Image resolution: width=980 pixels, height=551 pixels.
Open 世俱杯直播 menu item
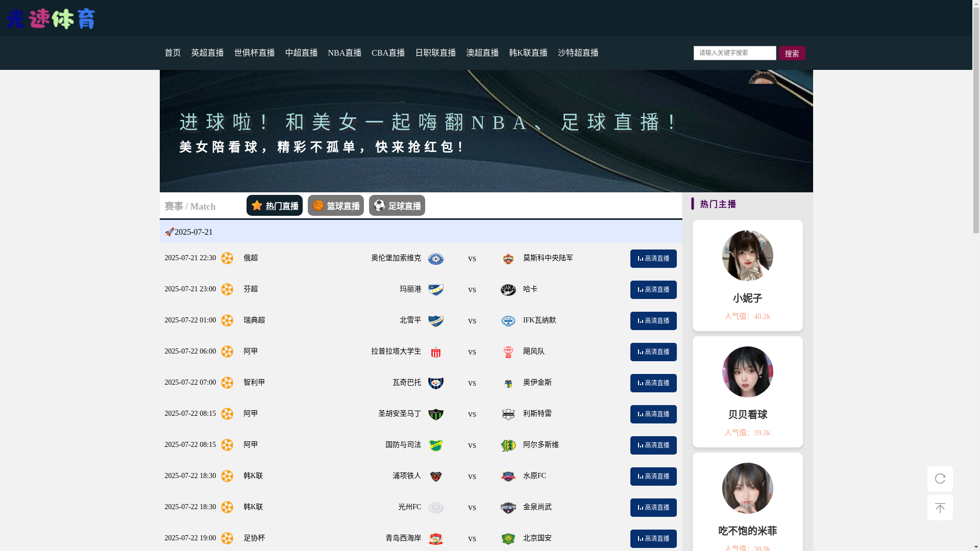coord(254,53)
